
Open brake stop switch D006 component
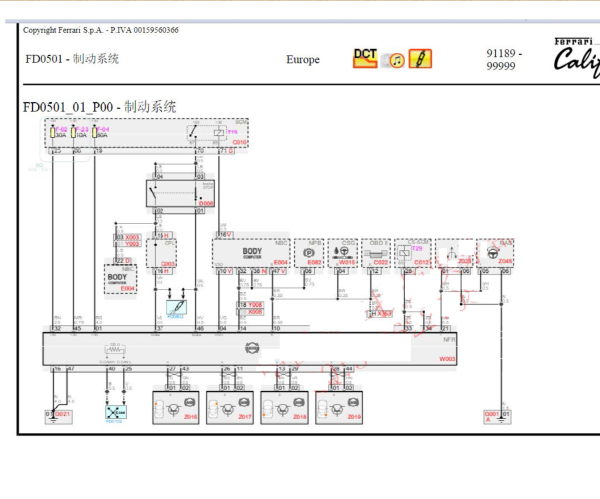(x=180, y=194)
